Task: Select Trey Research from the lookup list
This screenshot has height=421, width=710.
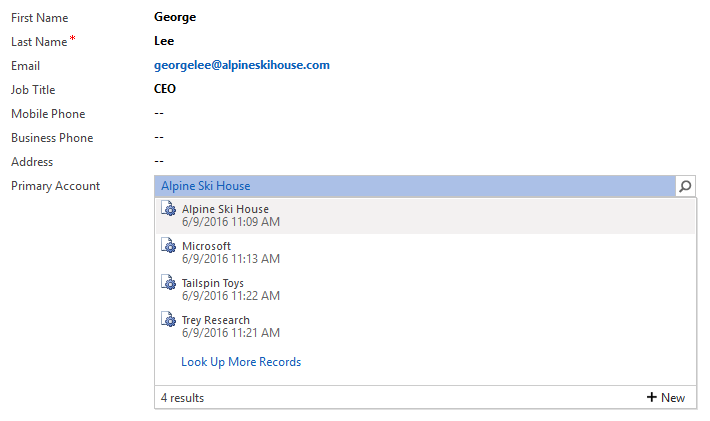Action: (x=425, y=327)
